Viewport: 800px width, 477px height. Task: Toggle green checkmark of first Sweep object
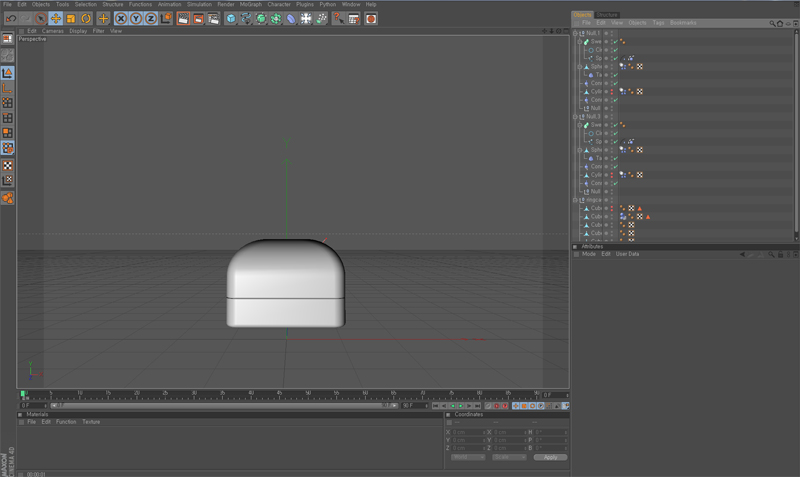(616, 42)
